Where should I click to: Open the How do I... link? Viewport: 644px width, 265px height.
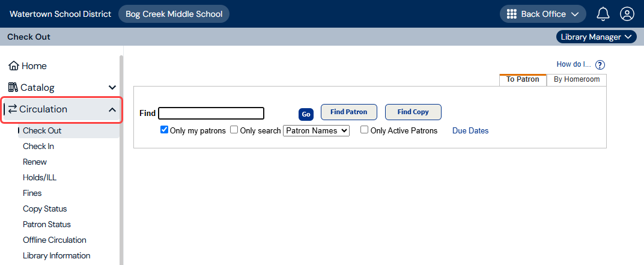pos(573,64)
